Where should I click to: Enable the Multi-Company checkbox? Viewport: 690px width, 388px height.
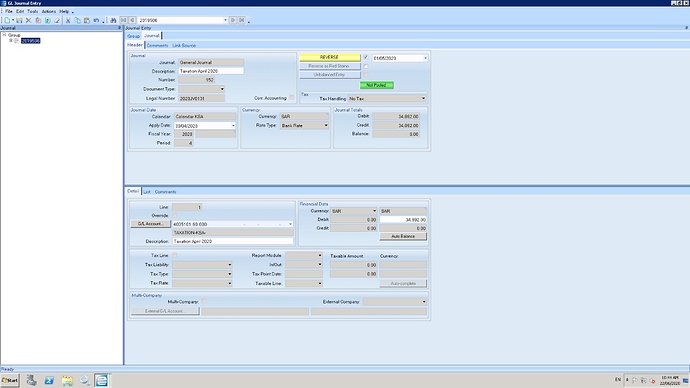pos(204,301)
